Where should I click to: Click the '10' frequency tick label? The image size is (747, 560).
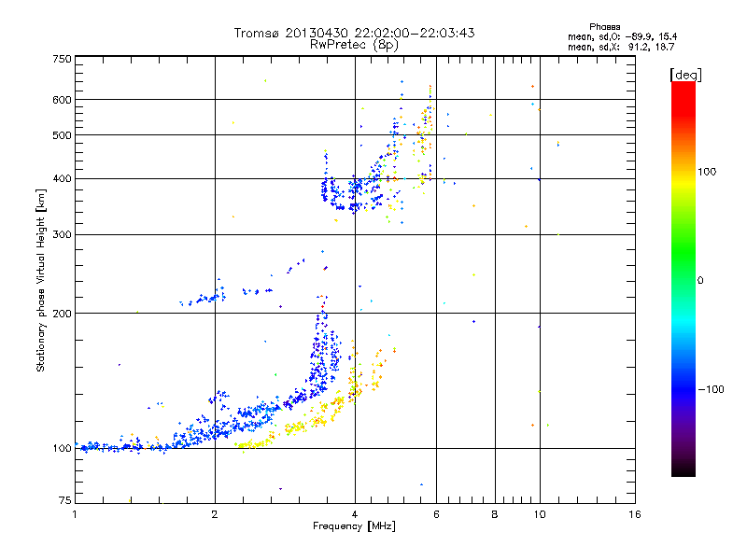(540, 514)
